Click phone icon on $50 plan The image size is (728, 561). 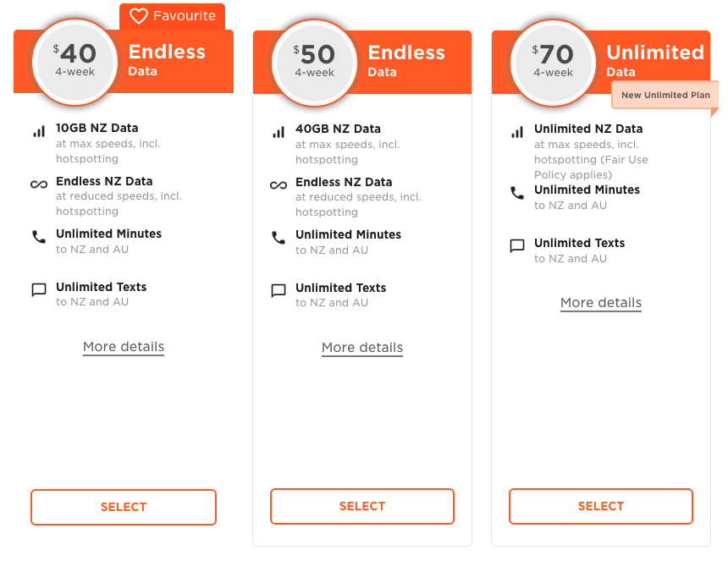(x=279, y=238)
